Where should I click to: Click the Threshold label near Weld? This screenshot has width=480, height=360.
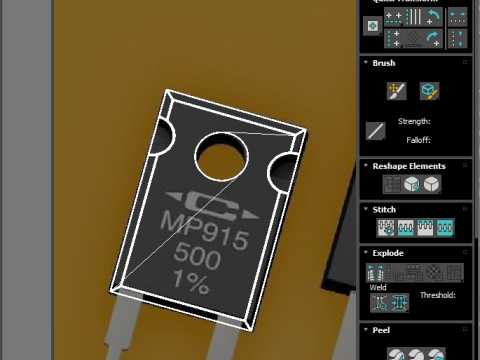pos(438,295)
